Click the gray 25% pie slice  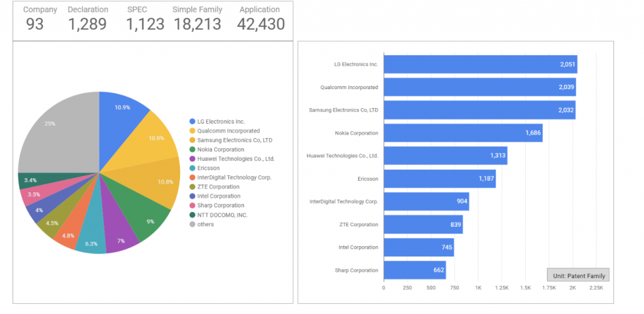(x=57, y=131)
